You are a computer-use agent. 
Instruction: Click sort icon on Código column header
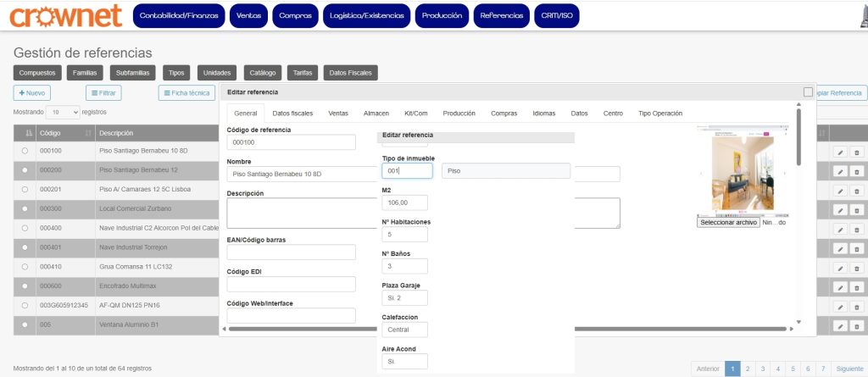pyautogui.click(x=89, y=134)
